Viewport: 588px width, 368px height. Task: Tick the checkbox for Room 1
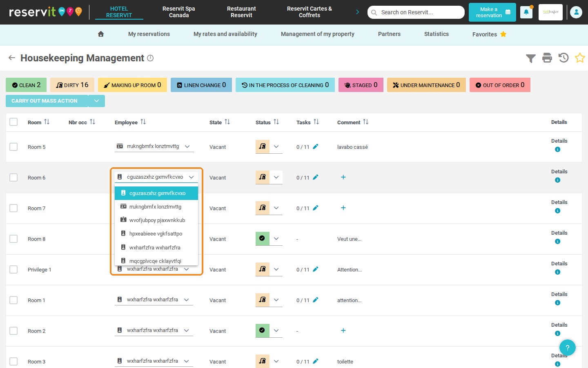(x=13, y=300)
